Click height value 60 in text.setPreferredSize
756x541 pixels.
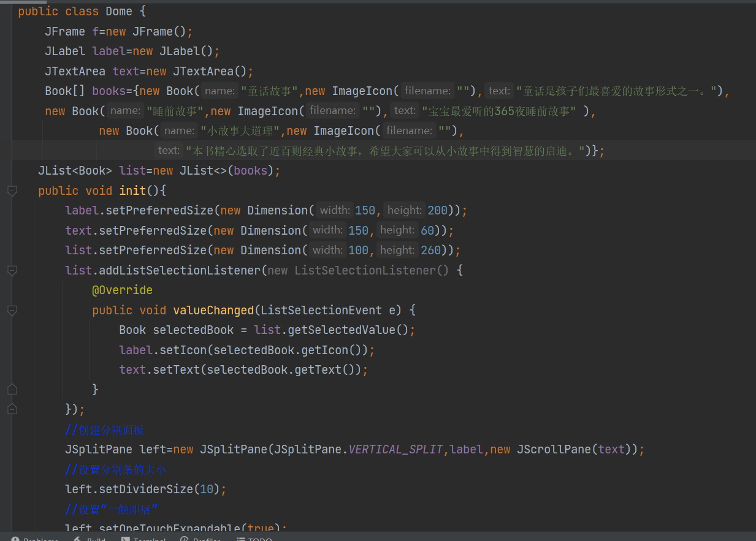pos(427,230)
